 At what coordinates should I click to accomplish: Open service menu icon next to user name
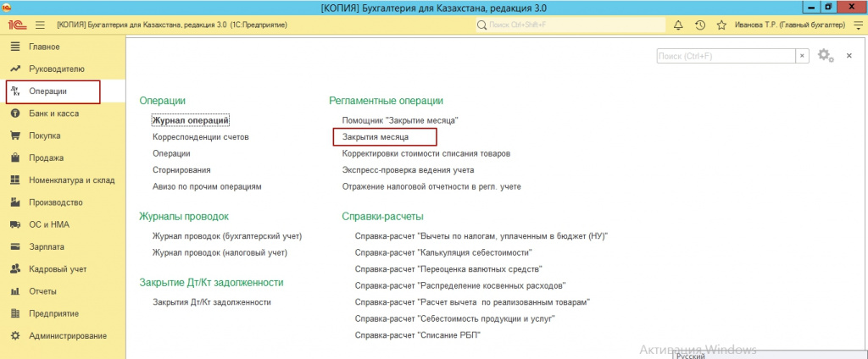click(858, 25)
